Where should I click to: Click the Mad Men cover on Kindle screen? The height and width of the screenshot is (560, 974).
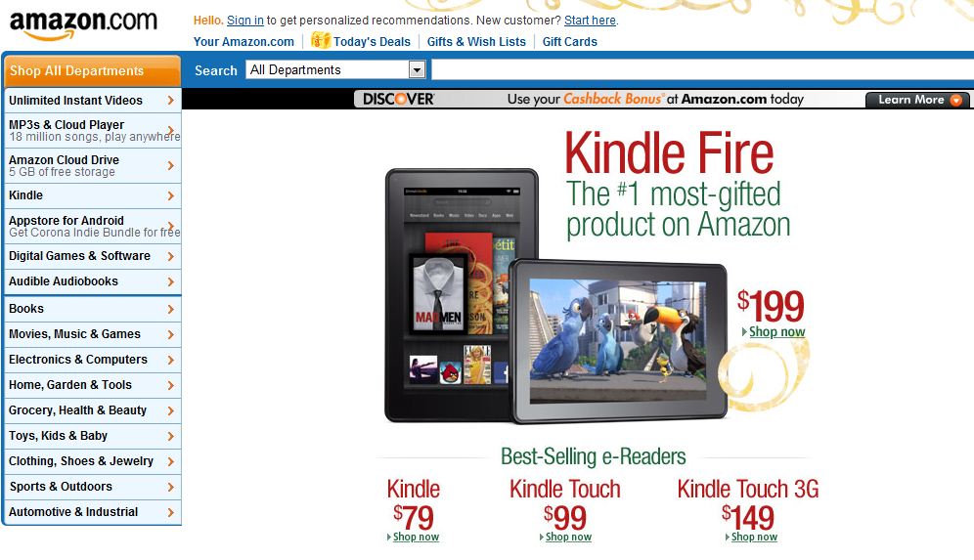[439, 293]
